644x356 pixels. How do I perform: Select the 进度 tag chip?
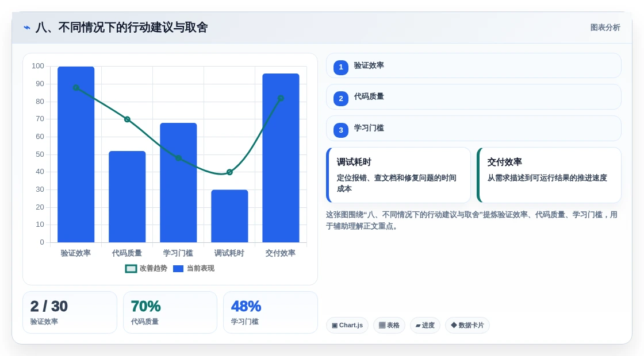pos(425,325)
